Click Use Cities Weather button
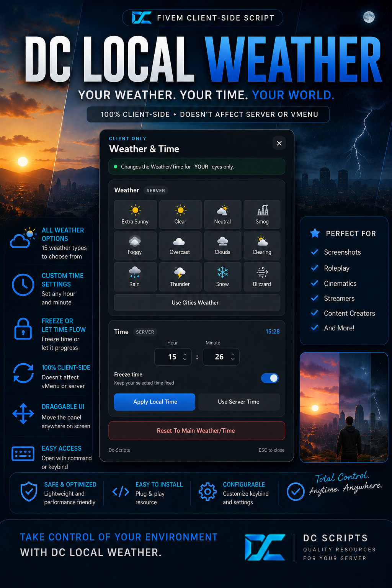The width and height of the screenshot is (392, 588). click(197, 303)
